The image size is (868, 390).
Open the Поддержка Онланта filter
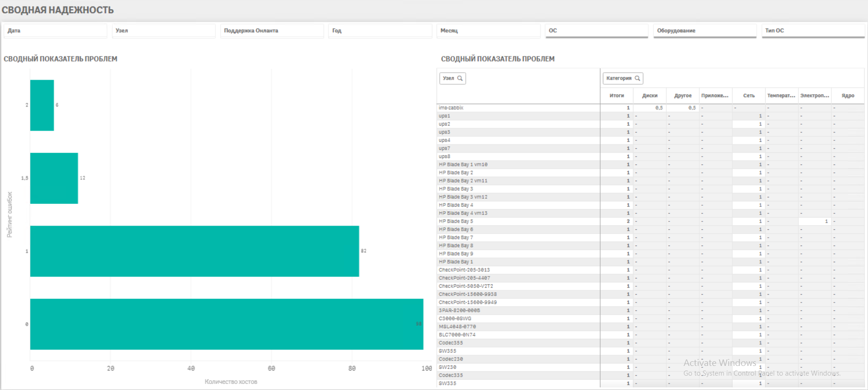point(272,31)
